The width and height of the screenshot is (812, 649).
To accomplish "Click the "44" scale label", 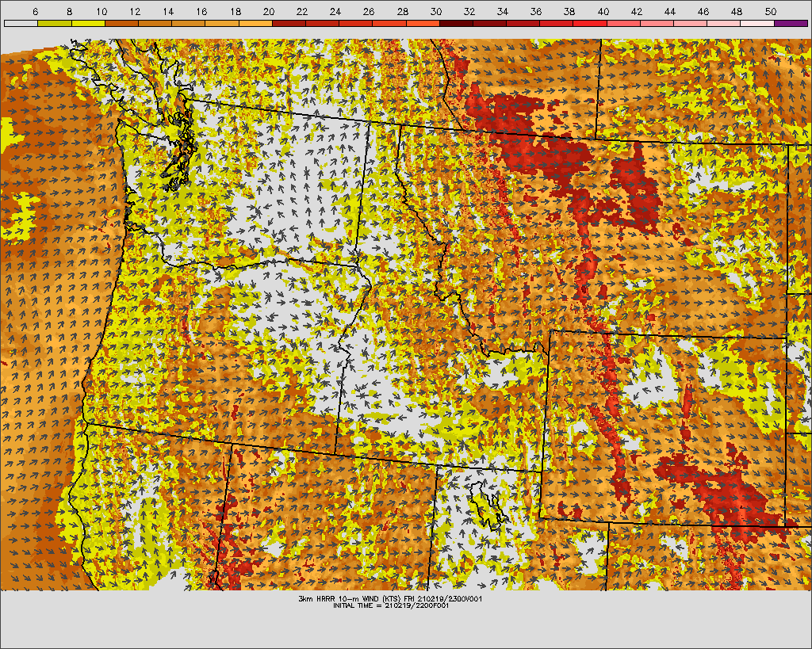I will [x=670, y=11].
